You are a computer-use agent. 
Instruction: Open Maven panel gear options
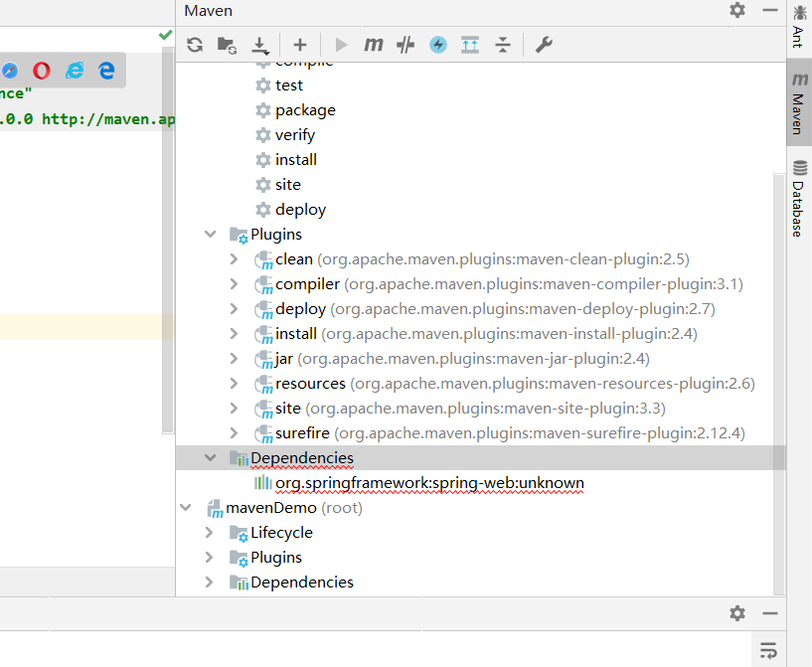coord(737,10)
